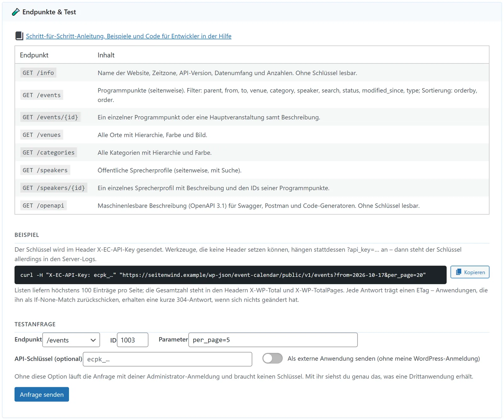Select the 'GET /speakers/{id}' endpoint code
The height and width of the screenshot is (420, 504).
tap(54, 188)
